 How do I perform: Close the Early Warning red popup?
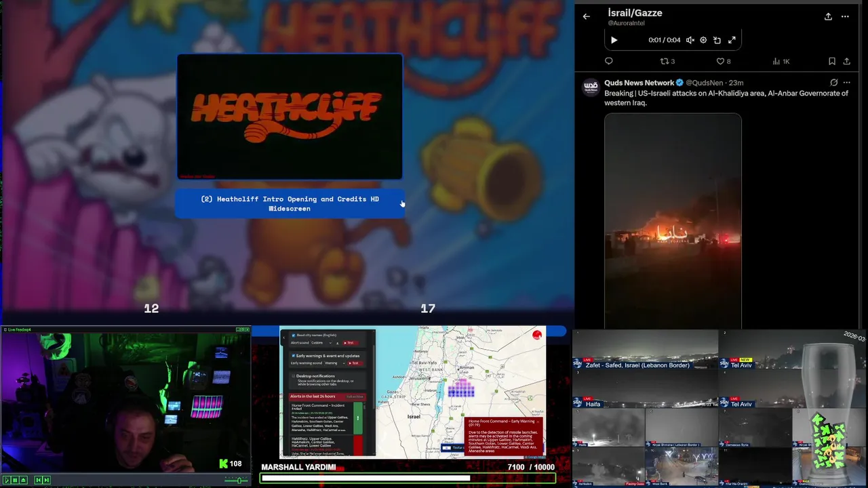pyautogui.click(x=538, y=422)
